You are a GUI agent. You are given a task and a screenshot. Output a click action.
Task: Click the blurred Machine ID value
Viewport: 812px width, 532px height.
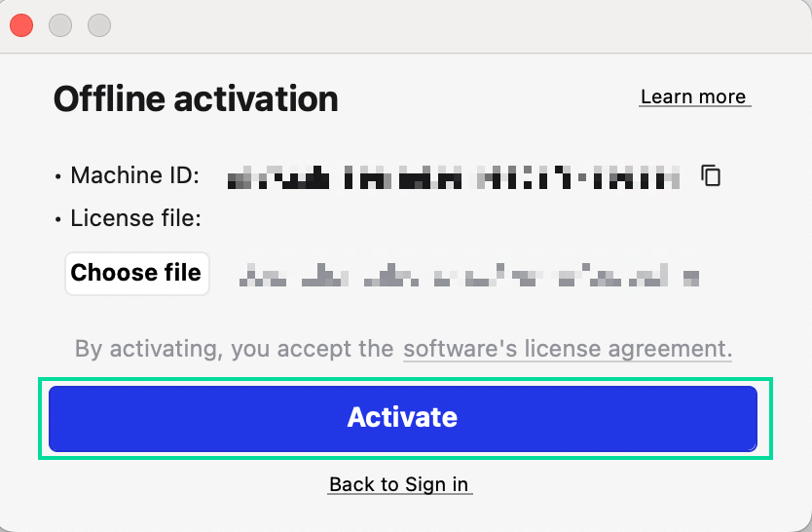452,177
